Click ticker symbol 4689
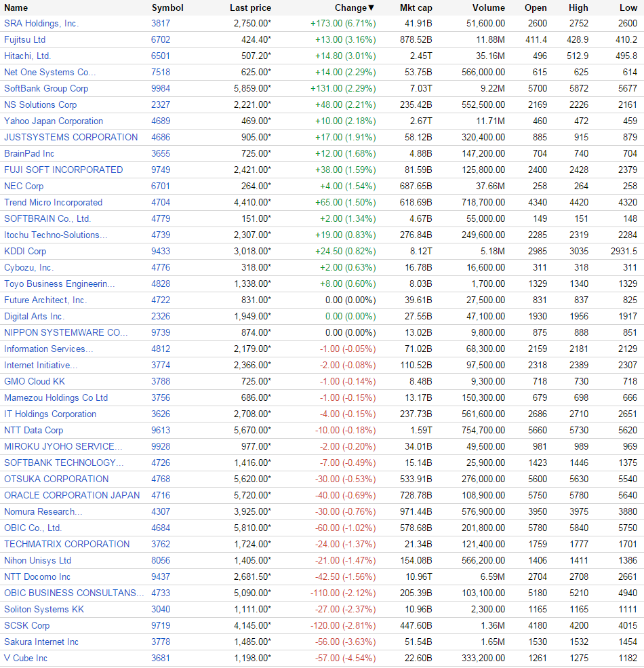 click(161, 121)
